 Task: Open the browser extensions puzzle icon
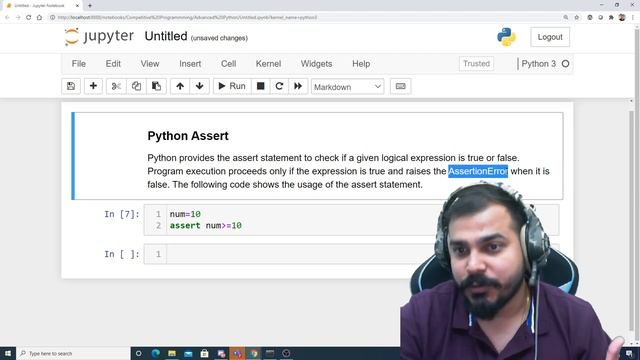pos(611,18)
